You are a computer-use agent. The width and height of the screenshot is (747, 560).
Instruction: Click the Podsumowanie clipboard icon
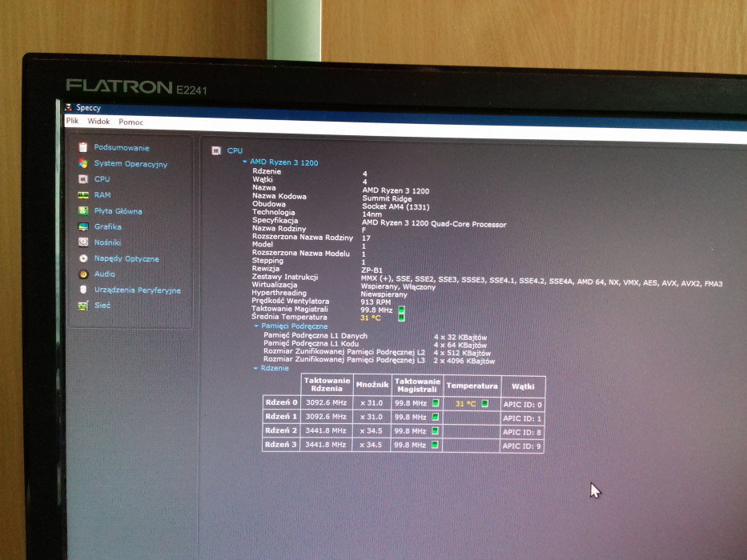[83, 147]
